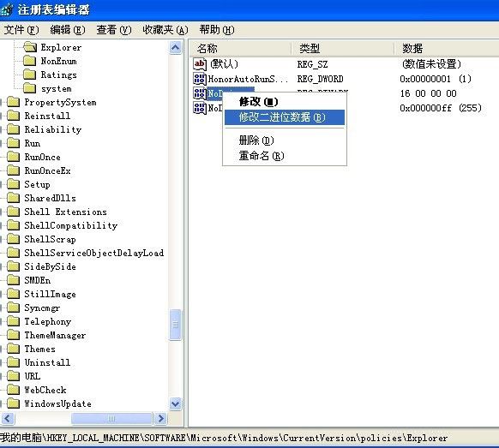Select 重命名 from the context menu
This screenshot has width=499, height=448.
(x=262, y=156)
